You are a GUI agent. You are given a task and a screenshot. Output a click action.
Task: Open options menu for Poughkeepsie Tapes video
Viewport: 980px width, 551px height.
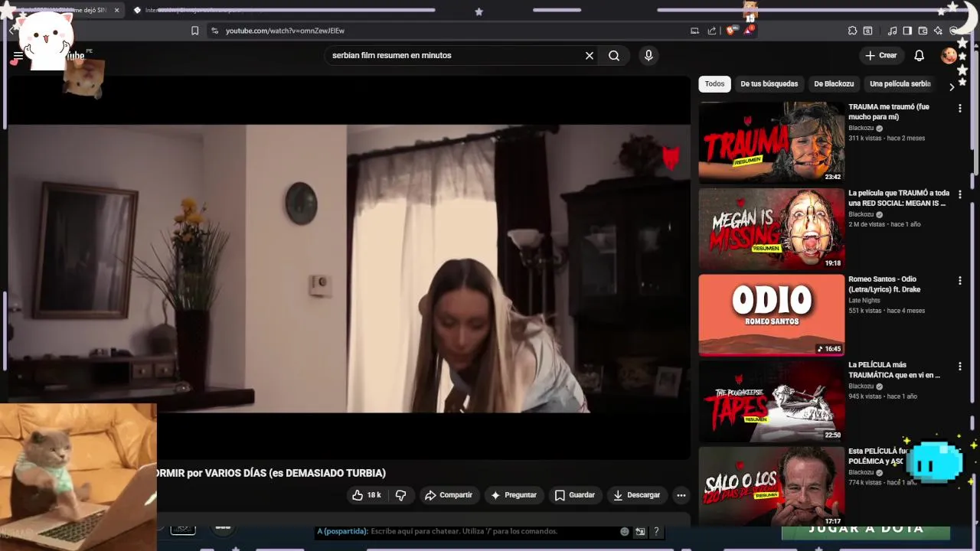pyautogui.click(x=959, y=367)
